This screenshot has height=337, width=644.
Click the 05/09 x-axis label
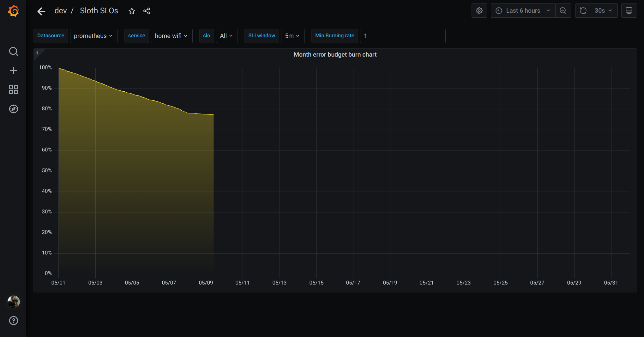[206, 283]
